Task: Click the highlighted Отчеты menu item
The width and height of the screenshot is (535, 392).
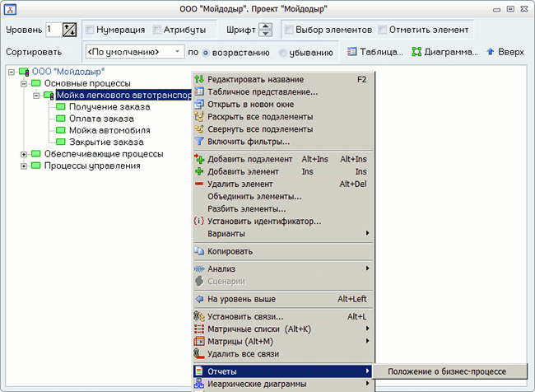Action: click(x=283, y=371)
